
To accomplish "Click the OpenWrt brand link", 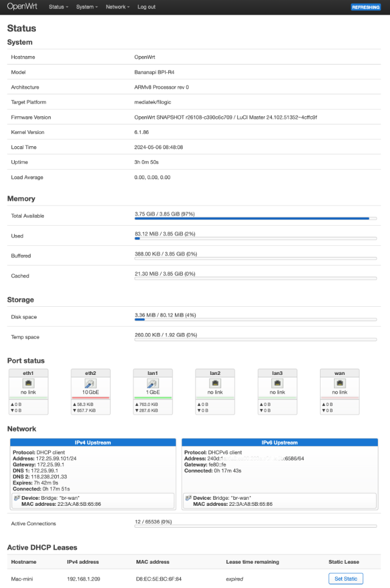I will coord(22,7).
